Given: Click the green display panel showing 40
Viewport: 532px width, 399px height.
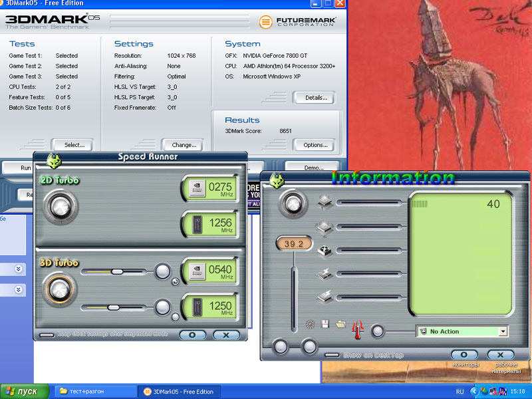Looking at the screenshot, I should coord(461,255).
